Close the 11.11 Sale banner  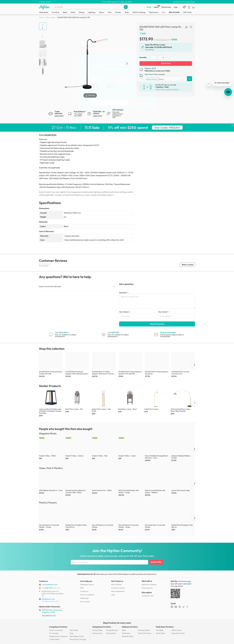click(232, 125)
